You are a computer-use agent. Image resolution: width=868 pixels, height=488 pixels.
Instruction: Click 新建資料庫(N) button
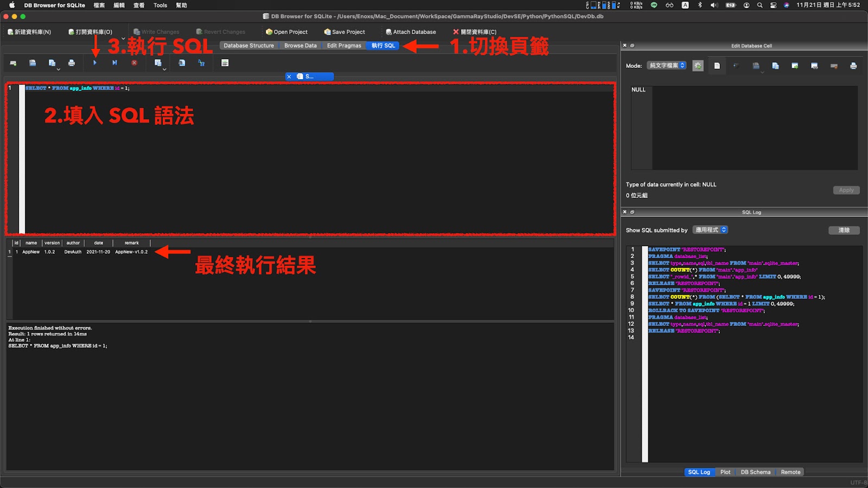tap(29, 32)
